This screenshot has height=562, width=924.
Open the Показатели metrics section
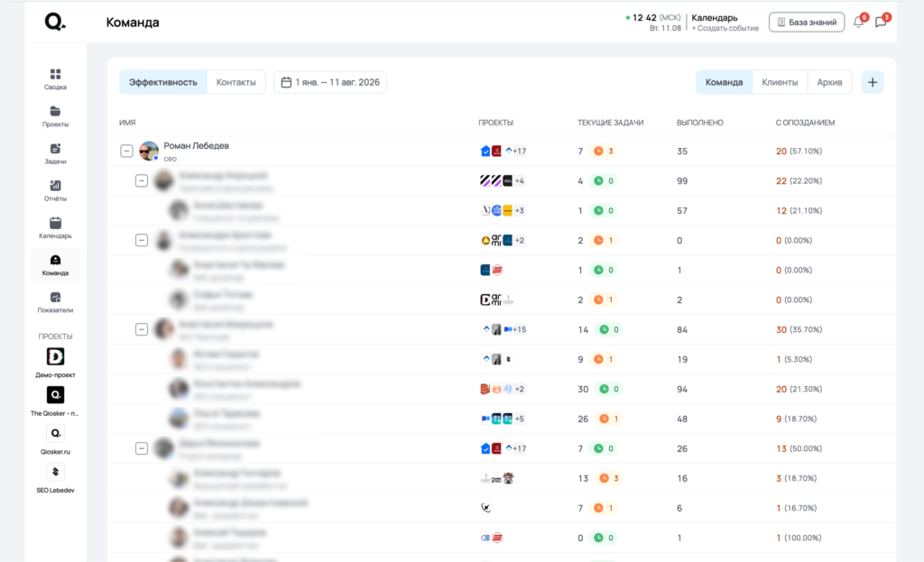(55, 302)
